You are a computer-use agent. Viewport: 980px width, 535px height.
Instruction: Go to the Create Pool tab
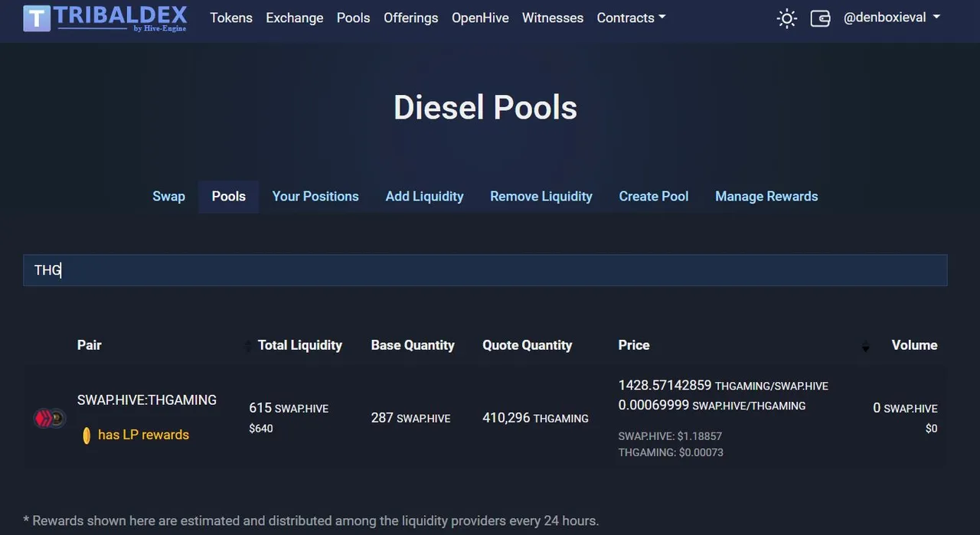click(x=654, y=197)
